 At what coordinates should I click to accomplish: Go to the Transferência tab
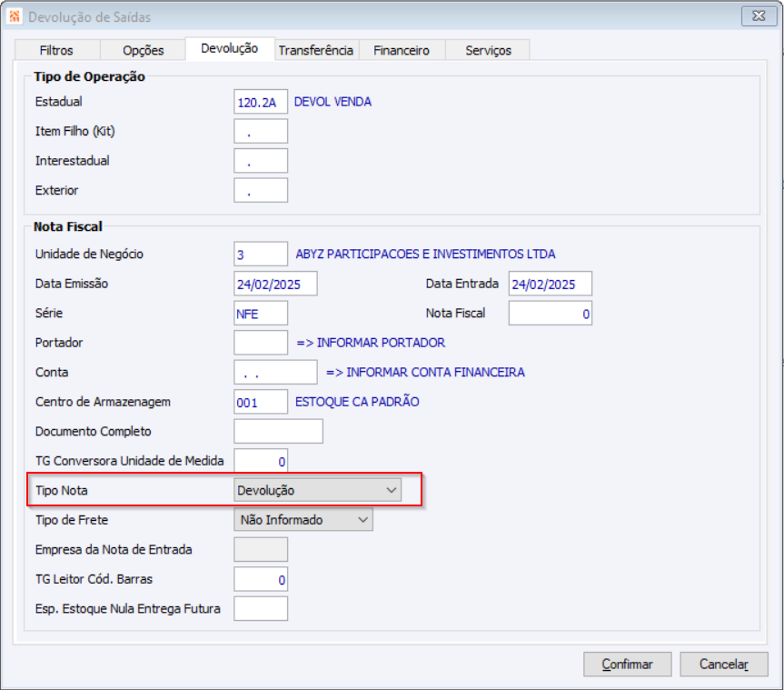click(316, 50)
